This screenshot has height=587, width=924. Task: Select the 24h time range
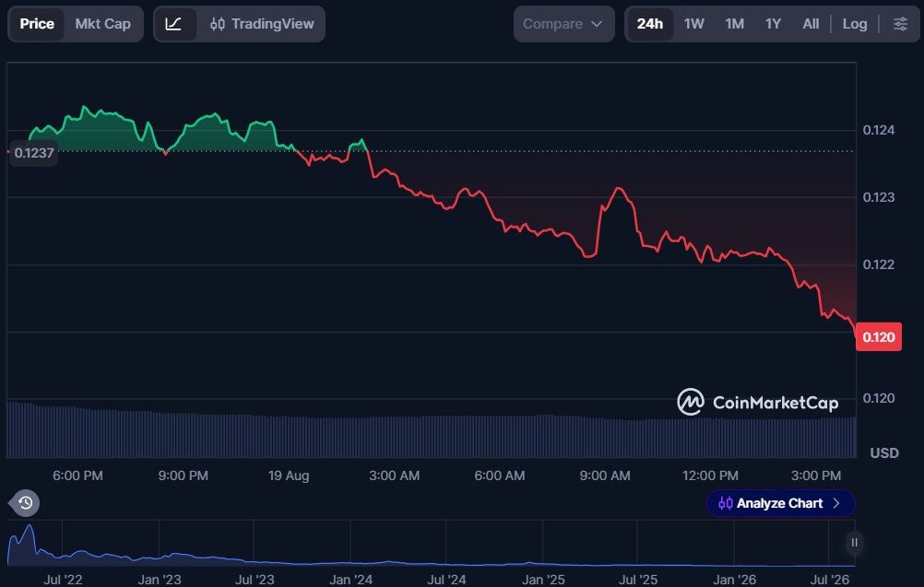pos(649,24)
